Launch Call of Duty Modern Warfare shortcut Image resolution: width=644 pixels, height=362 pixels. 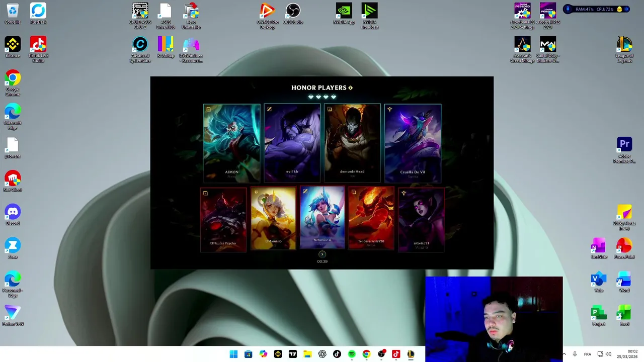548,50
